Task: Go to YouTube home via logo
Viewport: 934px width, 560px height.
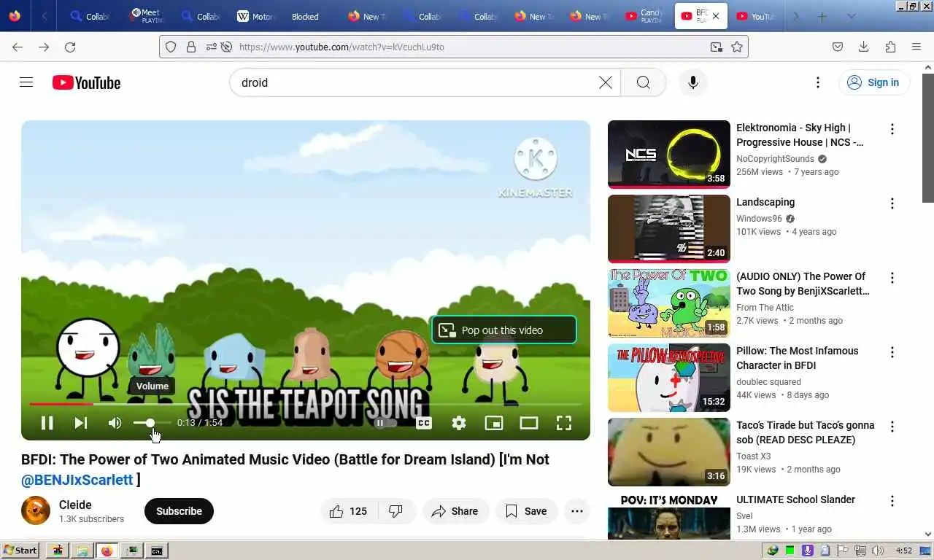Action: coord(86,82)
